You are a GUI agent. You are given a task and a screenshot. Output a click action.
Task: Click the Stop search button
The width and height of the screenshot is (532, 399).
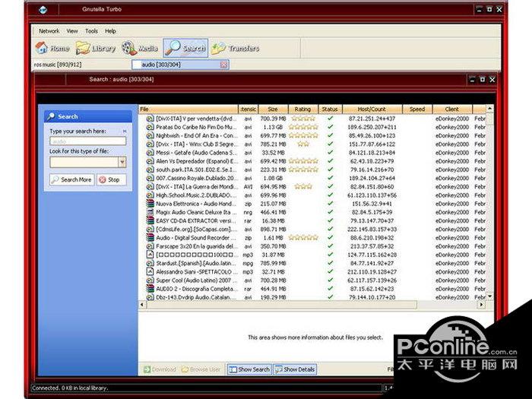(111, 179)
